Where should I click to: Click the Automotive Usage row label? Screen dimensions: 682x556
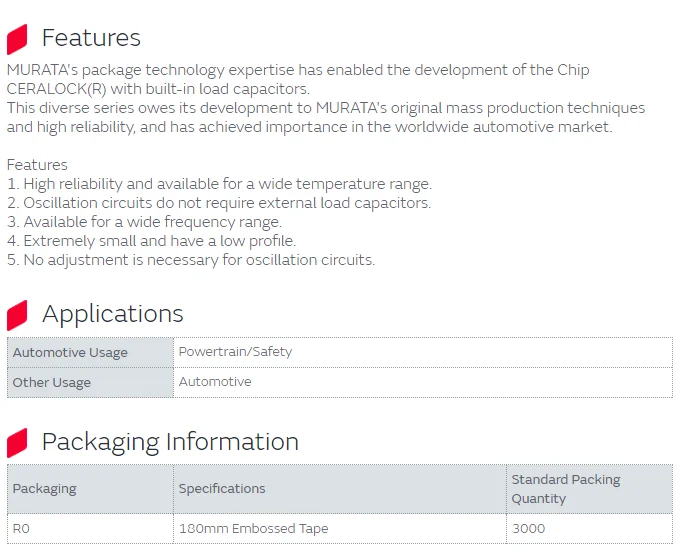[70, 353]
